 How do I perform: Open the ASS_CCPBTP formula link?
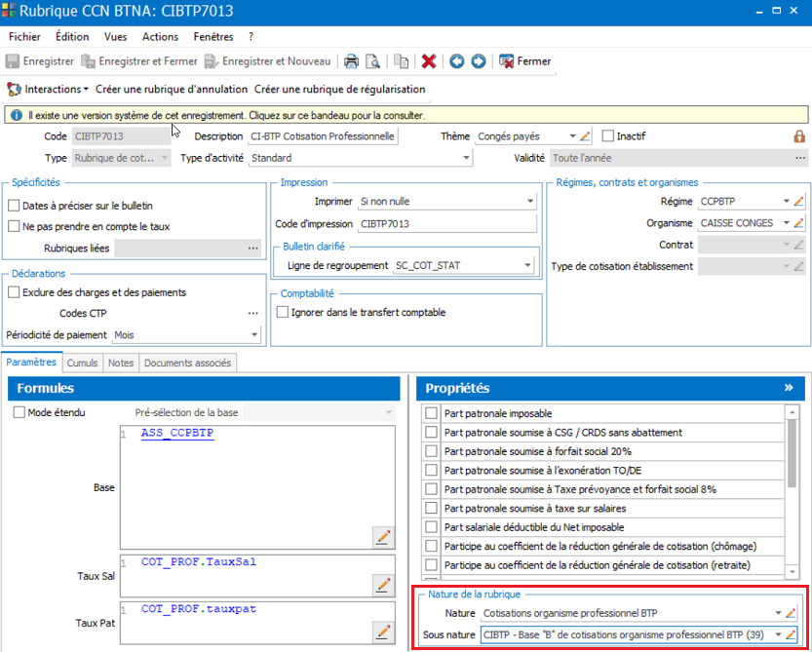(x=177, y=433)
